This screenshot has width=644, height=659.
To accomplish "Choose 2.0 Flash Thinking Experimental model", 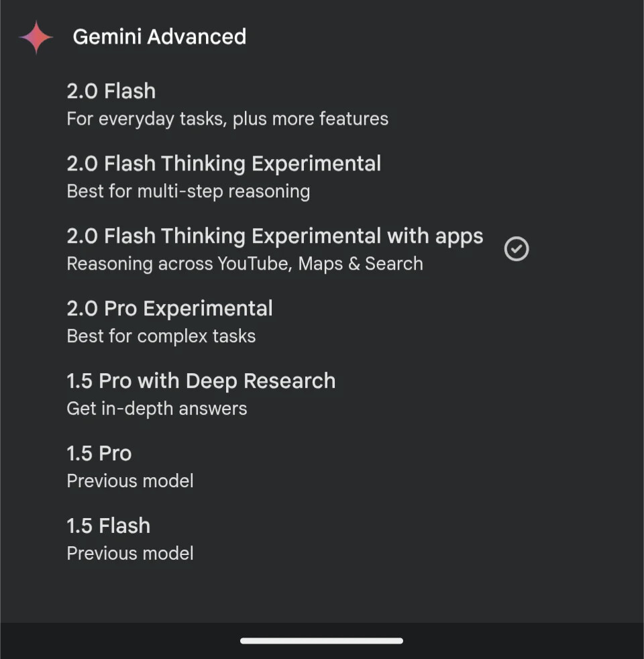I will click(223, 164).
